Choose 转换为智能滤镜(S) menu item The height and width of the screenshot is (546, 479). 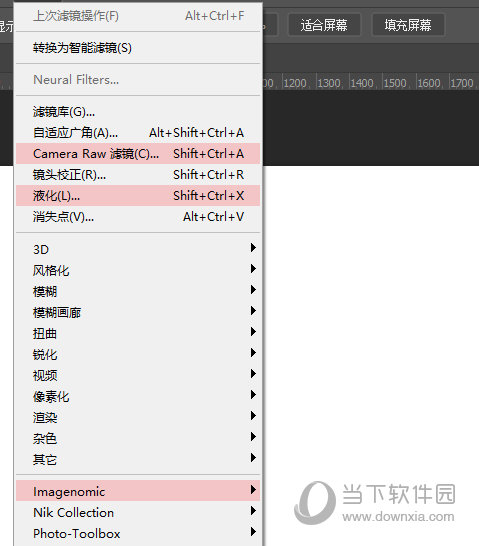click(x=138, y=48)
